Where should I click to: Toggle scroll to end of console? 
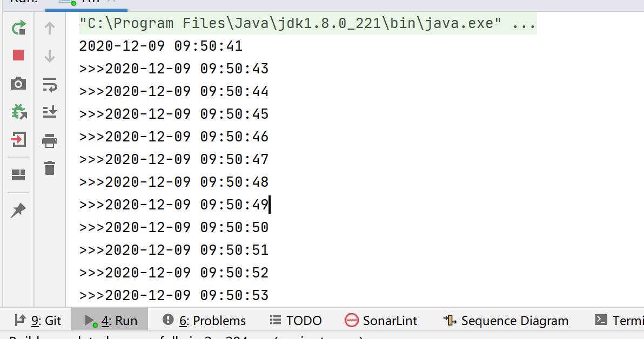[x=50, y=112]
